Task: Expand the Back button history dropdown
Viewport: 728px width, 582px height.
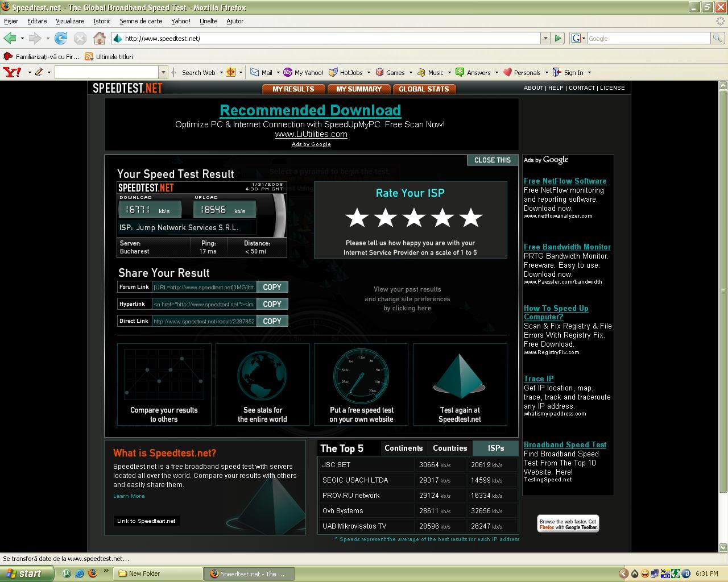Action: pos(22,38)
